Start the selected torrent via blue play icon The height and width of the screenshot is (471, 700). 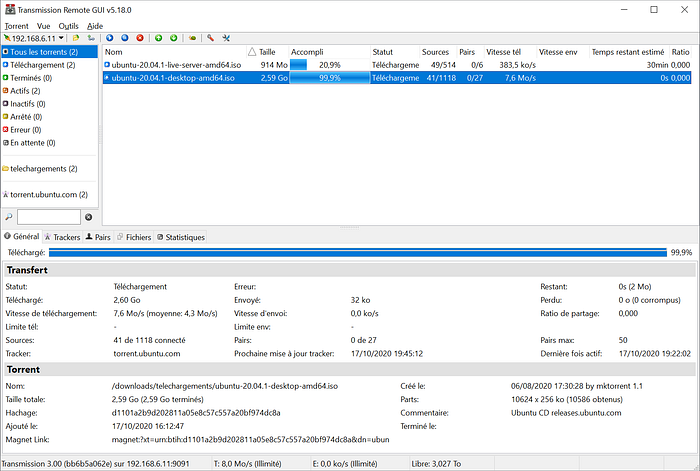pos(110,38)
